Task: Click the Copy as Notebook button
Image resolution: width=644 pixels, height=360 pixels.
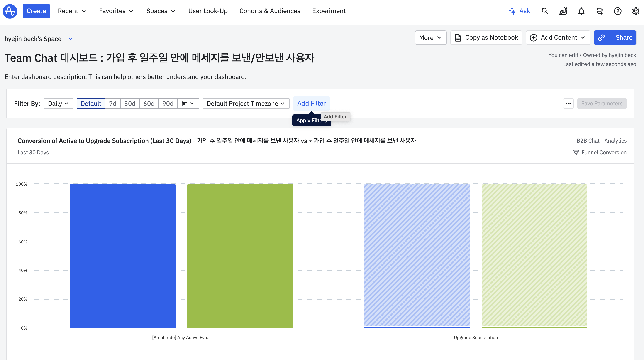Action: click(486, 37)
